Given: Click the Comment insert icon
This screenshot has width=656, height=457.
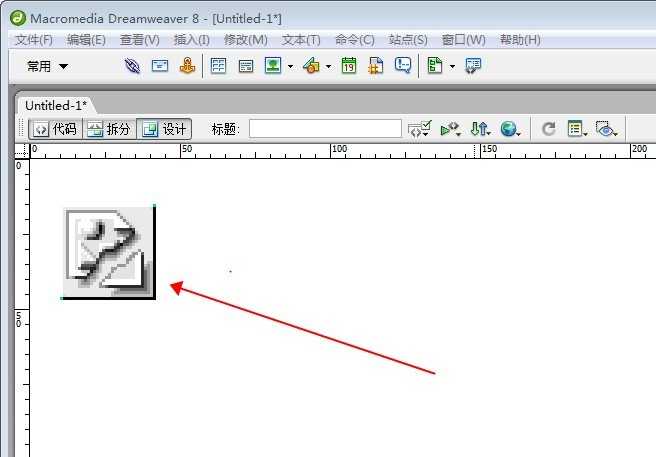Looking at the screenshot, I should point(403,66).
